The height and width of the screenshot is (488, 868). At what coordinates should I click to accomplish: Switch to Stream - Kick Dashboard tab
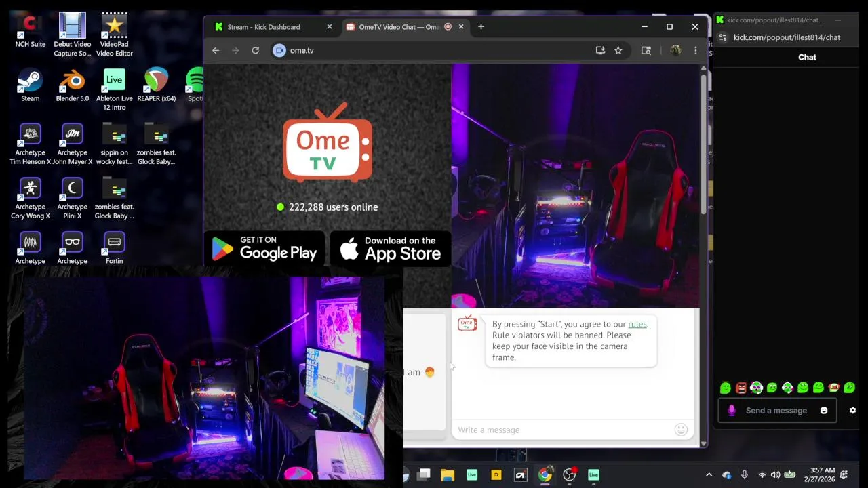[271, 27]
